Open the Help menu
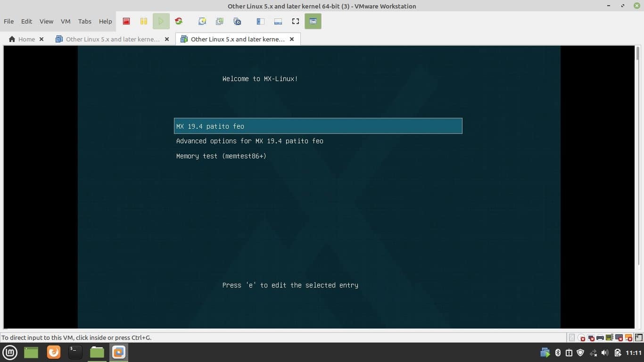This screenshot has width=644, height=362. 106,21
